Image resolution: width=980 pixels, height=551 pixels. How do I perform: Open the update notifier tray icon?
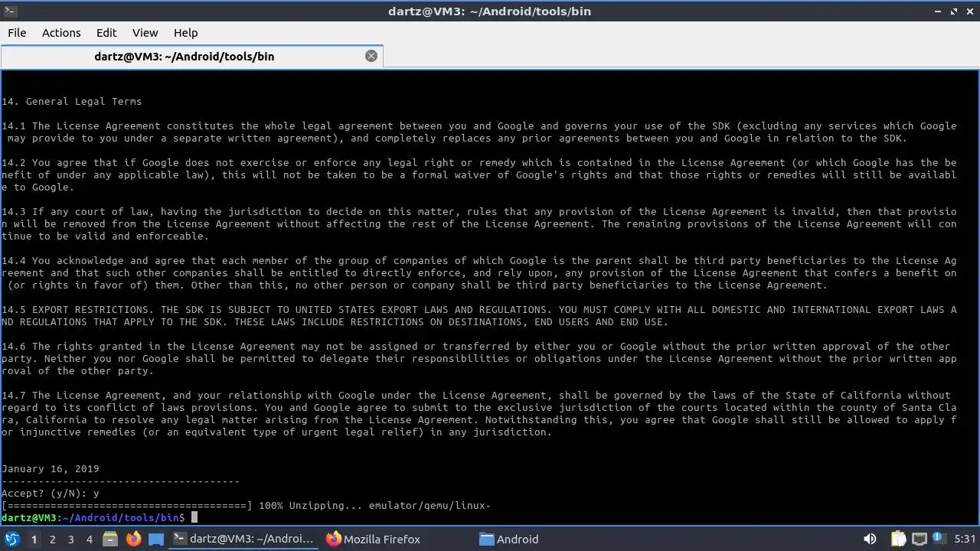click(939, 539)
